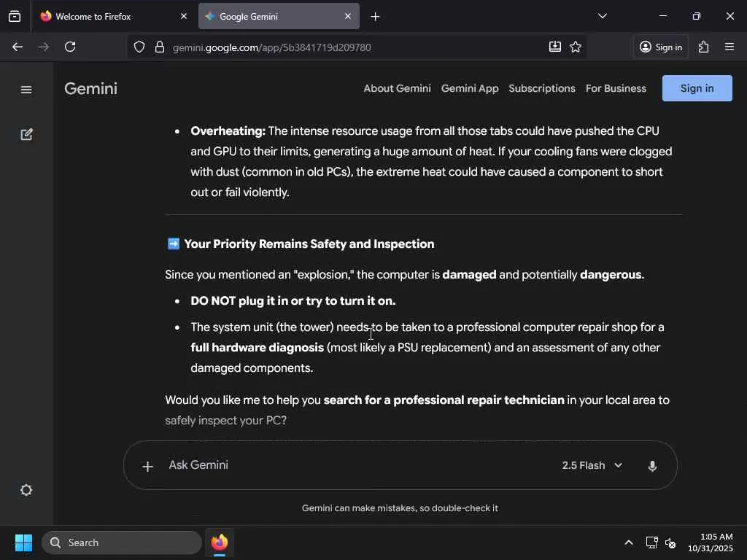Open the About Gemini link
747x560 pixels.
pyautogui.click(x=397, y=88)
